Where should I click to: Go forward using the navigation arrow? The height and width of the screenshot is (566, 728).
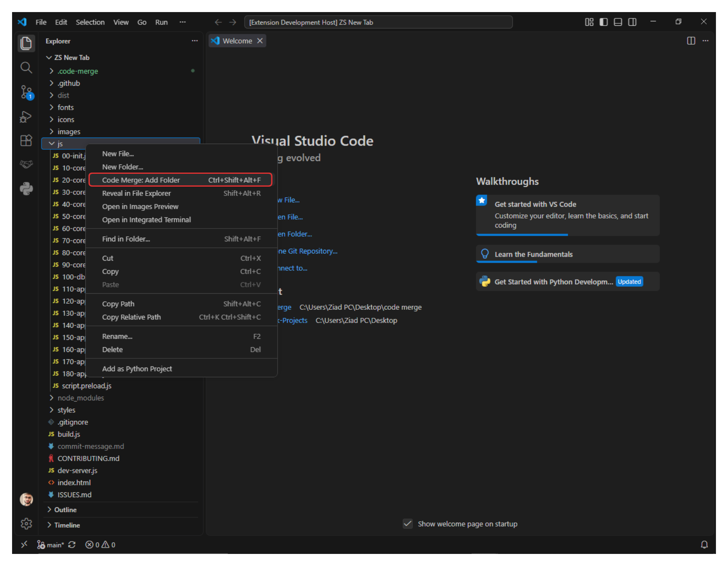coord(233,22)
